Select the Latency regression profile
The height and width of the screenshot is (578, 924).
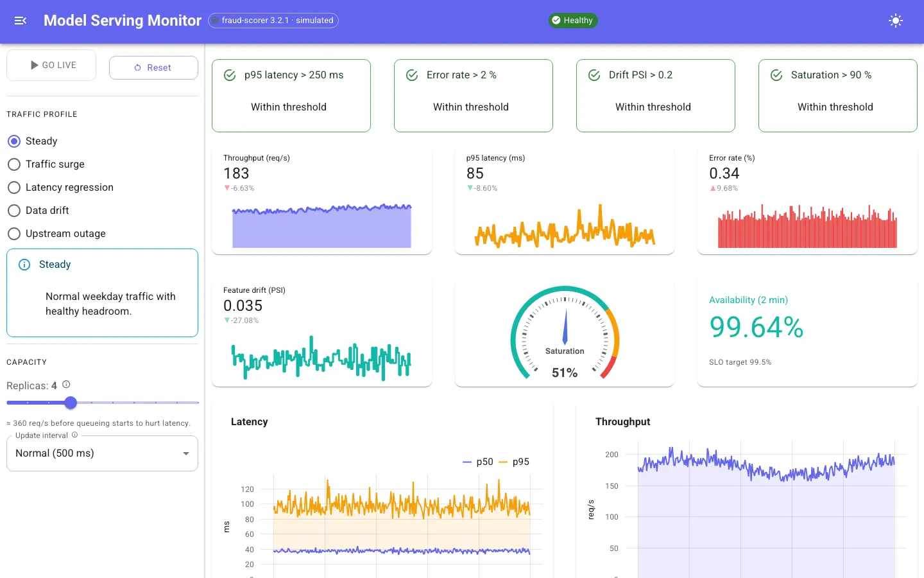tap(14, 188)
